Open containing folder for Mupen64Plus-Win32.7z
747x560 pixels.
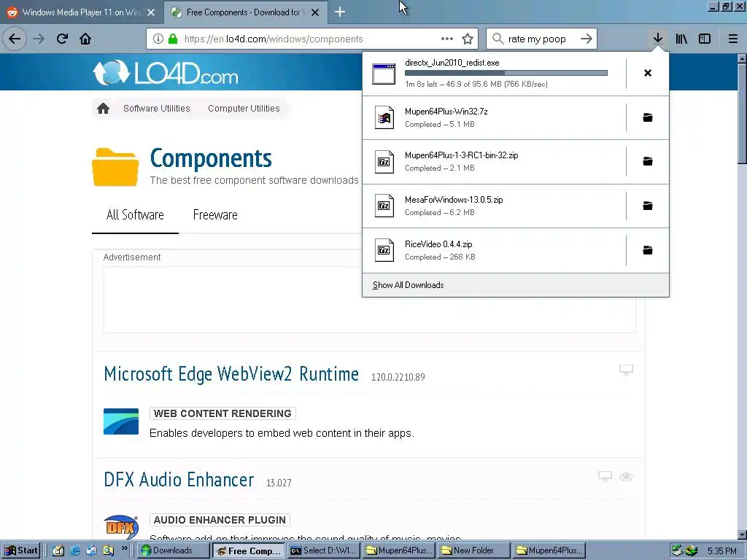[648, 117]
